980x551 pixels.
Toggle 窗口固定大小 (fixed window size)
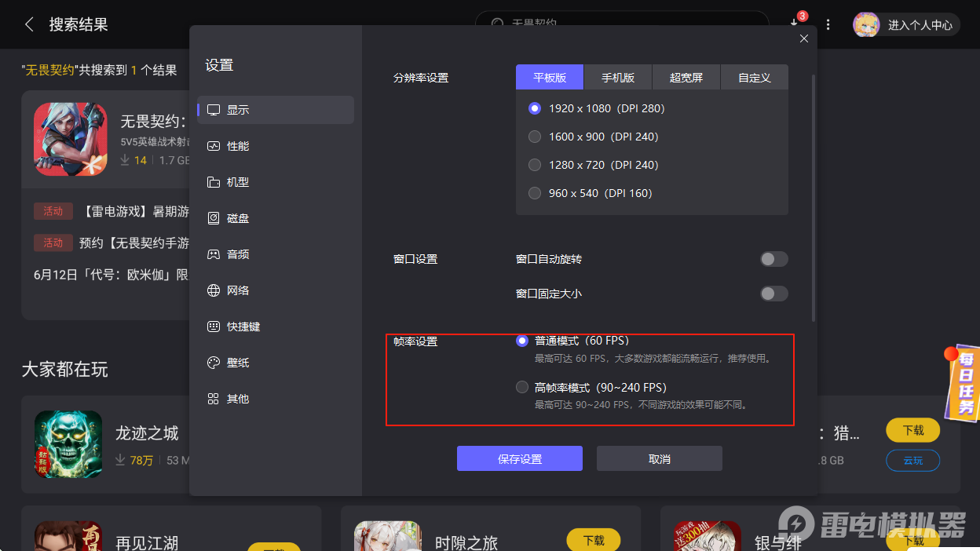pos(773,293)
